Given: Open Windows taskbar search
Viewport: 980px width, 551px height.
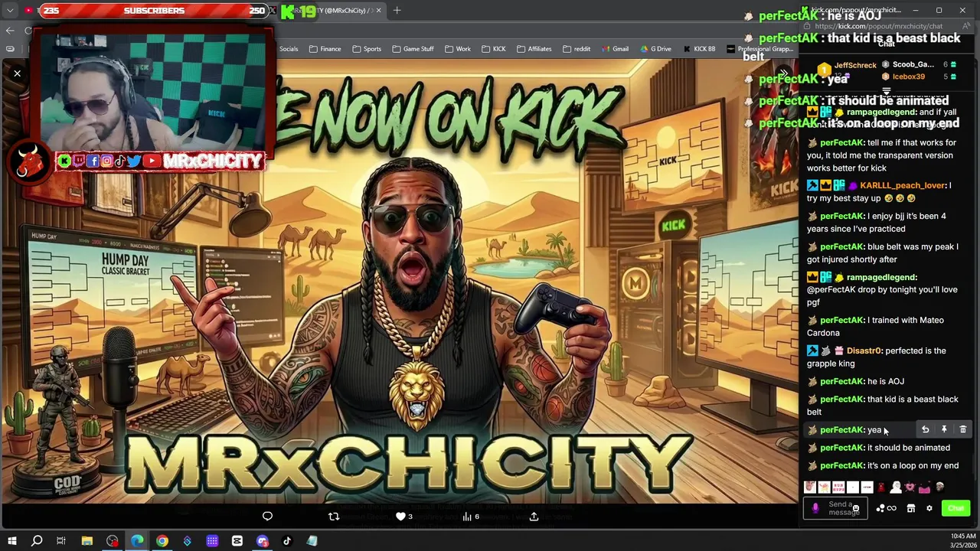Looking at the screenshot, I should 37,541.
